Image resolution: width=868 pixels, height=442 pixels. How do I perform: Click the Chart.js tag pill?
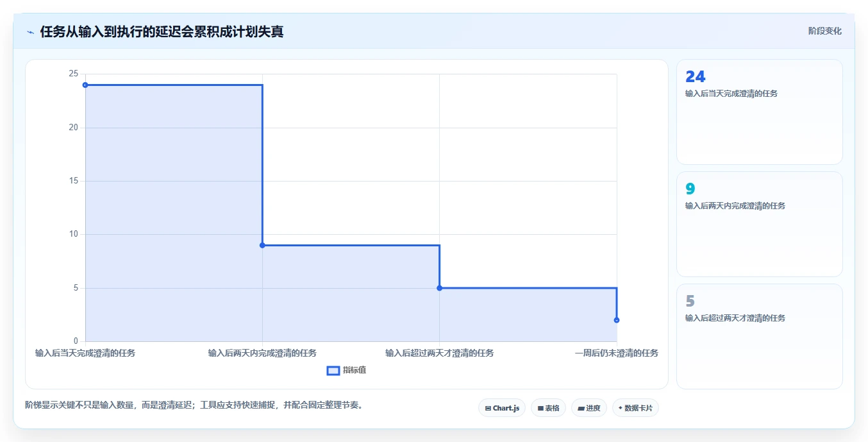click(502, 408)
